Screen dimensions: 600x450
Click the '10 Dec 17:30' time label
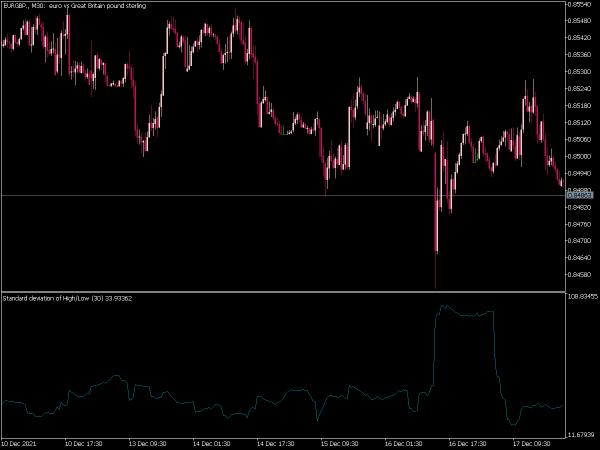click(x=83, y=444)
